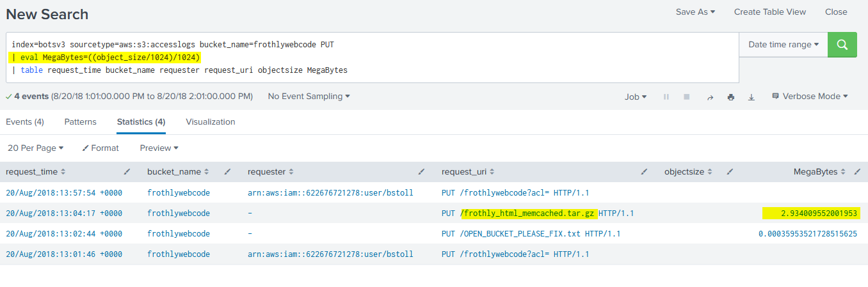Change Verbose Mode search mode
Image resolution: width=868 pixels, height=287 pixels.
(x=810, y=97)
